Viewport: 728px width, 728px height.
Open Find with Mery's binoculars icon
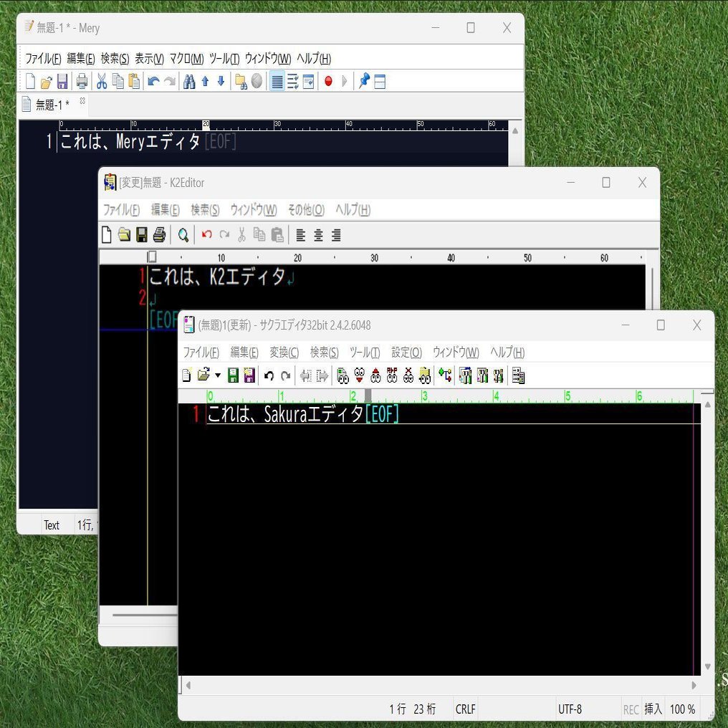[x=189, y=81]
